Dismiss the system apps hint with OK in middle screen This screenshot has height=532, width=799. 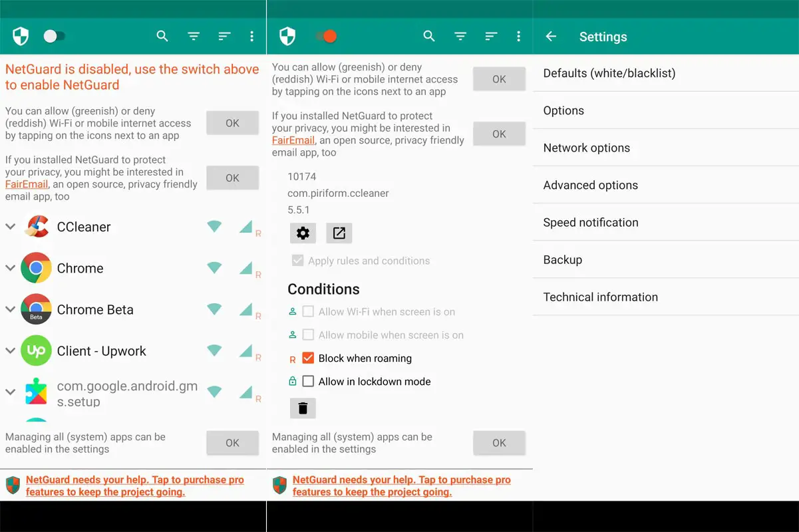pyautogui.click(x=499, y=443)
